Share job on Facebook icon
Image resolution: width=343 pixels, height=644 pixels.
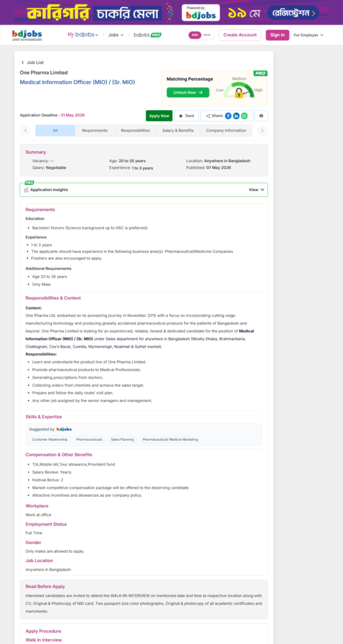pos(228,116)
